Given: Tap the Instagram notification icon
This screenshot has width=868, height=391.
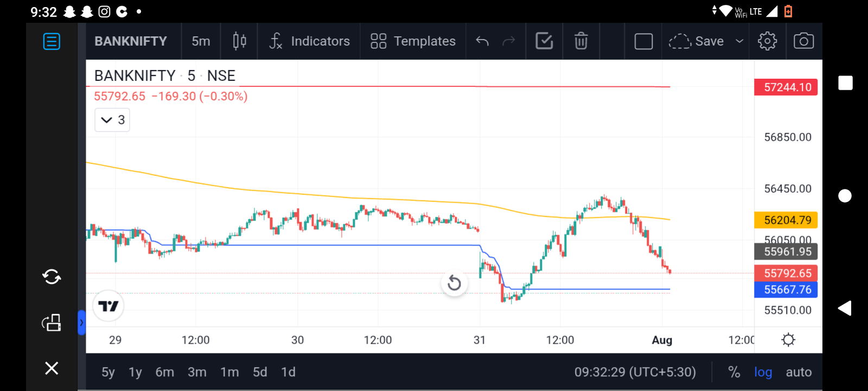Looking at the screenshot, I should coord(104,11).
